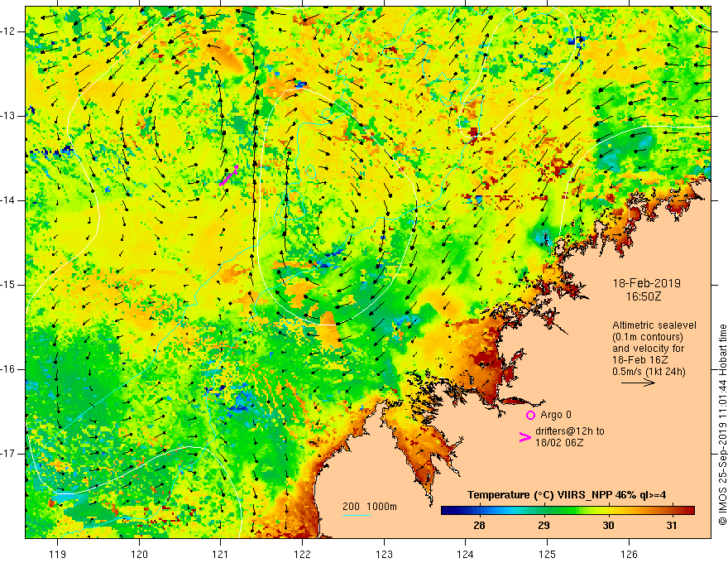Click the 'Altimetric sealevel' caption line
The image size is (728, 563).
[x=654, y=325]
